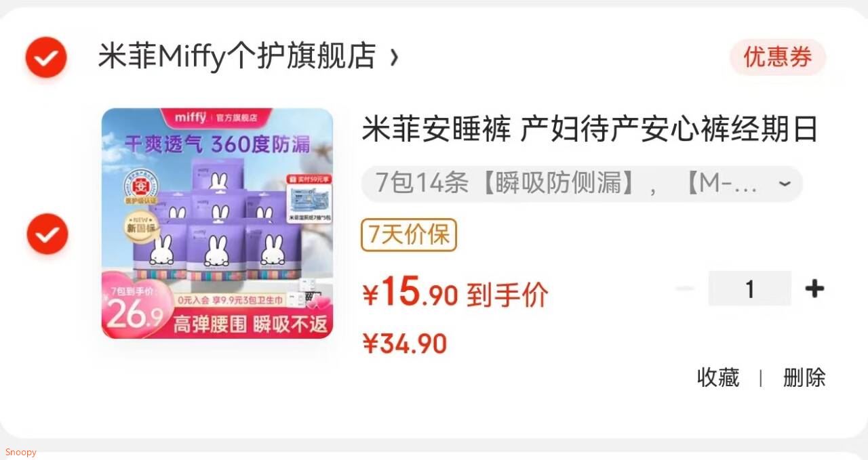Image resolution: width=868 pixels, height=460 pixels.
Task: Uncheck the 米菲Miffy个护旗舰店 store checkbox
Action: tap(46, 57)
